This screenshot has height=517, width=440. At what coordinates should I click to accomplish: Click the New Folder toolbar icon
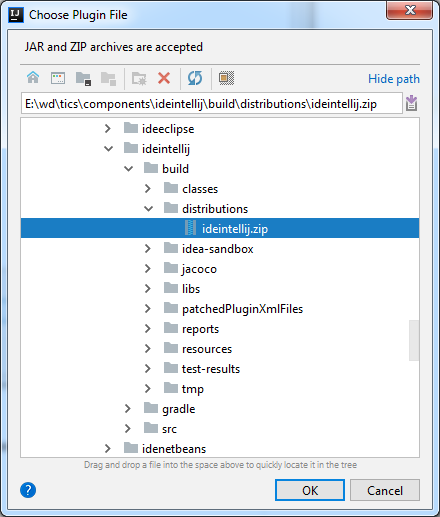pos(139,79)
